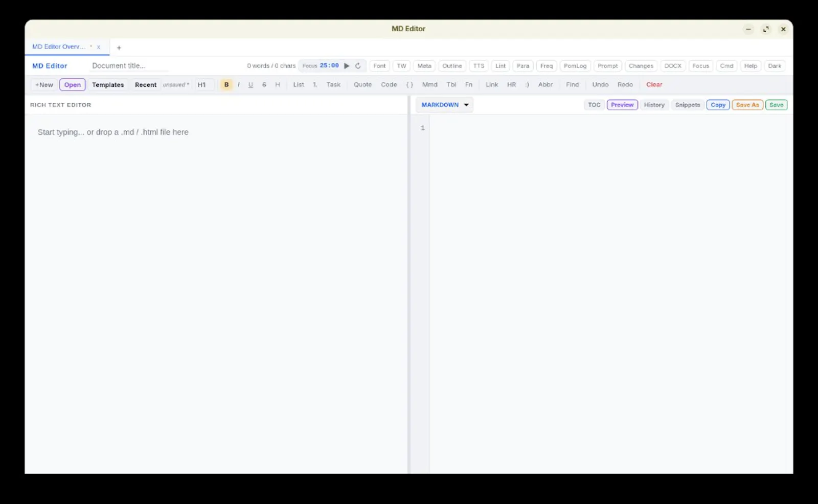Reset the focus timer with the circular arrow icon
Viewport: 818px width, 504px height.
pyautogui.click(x=358, y=66)
